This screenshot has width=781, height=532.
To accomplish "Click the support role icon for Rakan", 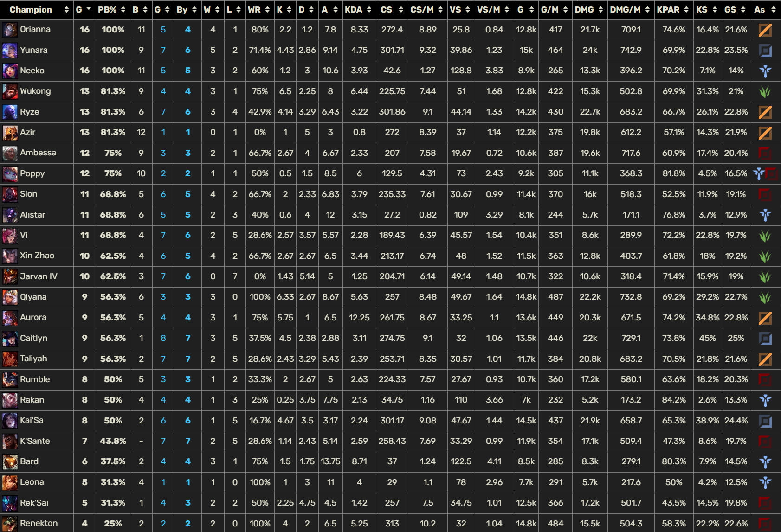I will coord(765,400).
